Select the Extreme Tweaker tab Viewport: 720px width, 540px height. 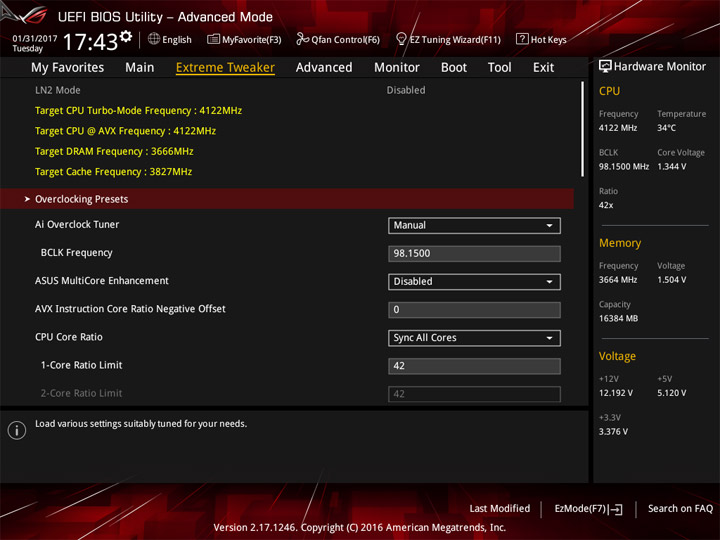pyautogui.click(x=225, y=68)
